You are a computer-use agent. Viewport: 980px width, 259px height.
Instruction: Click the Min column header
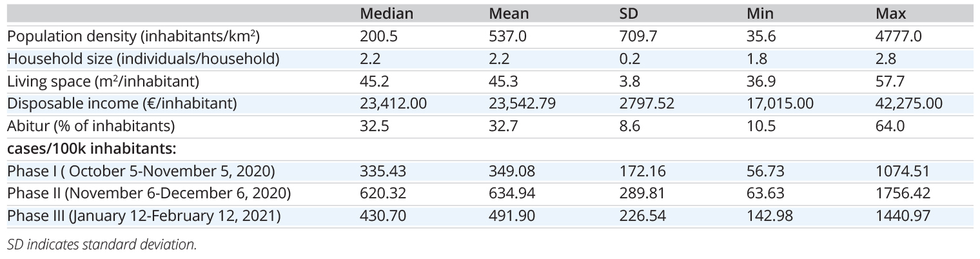pos(759,14)
